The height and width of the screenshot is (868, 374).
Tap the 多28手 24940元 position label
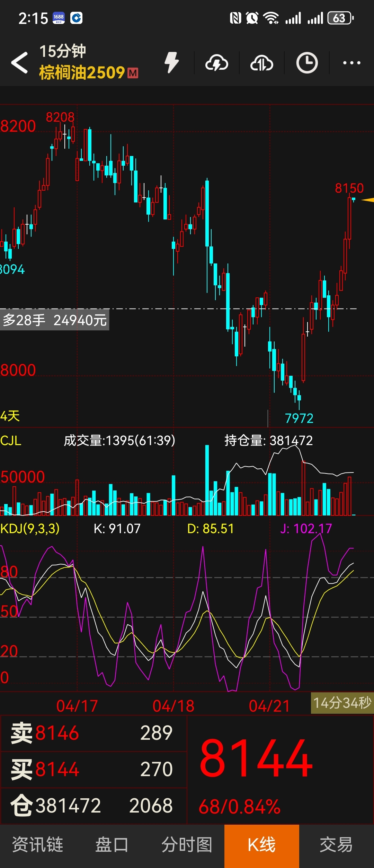click(55, 320)
